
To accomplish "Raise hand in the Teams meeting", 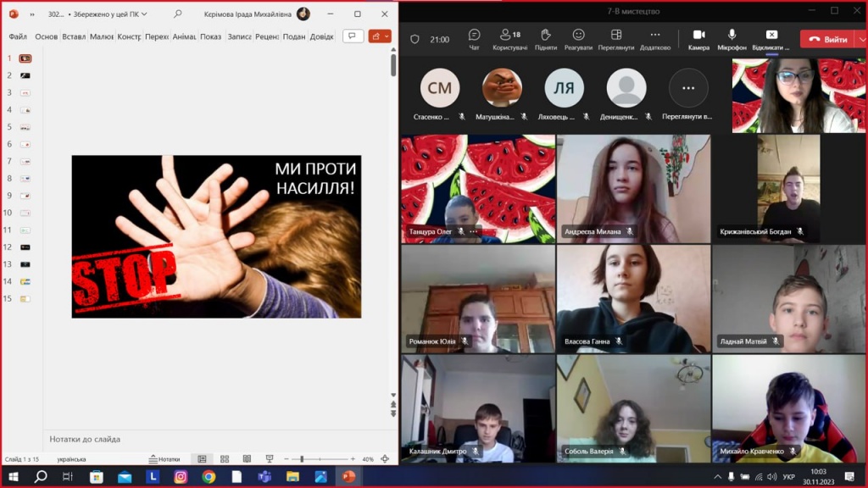I will (546, 39).
